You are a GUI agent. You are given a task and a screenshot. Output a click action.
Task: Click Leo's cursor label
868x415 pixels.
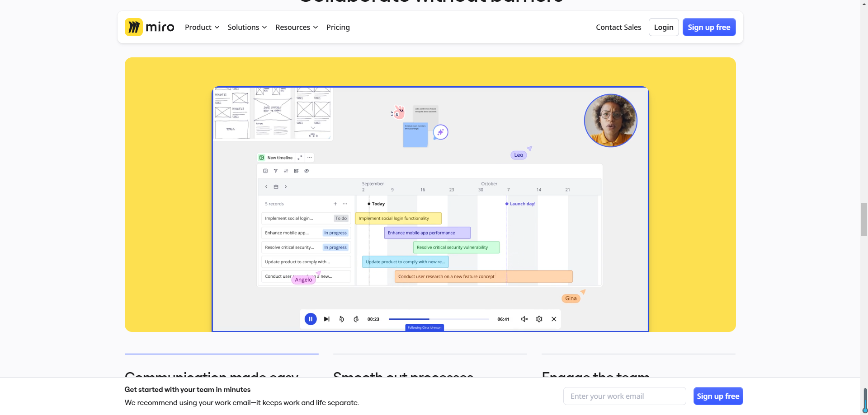tap(519, 155)
